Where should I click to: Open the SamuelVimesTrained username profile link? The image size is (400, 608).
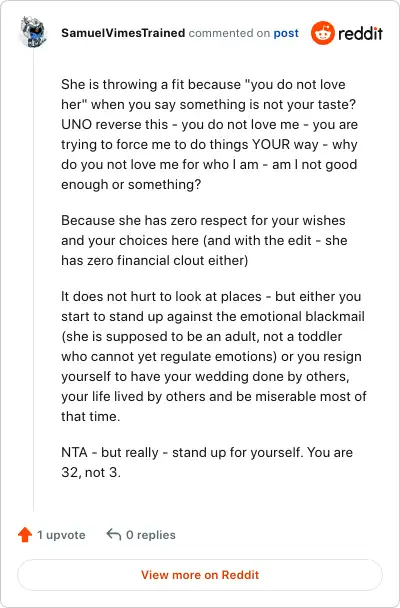123,33
